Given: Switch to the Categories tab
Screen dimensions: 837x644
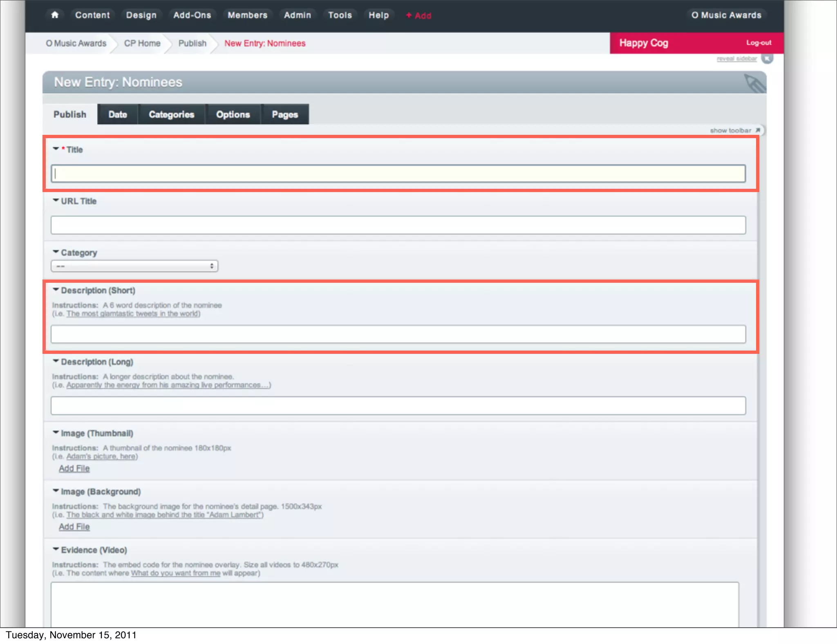Looking at the screenshot, I should 171,114.
